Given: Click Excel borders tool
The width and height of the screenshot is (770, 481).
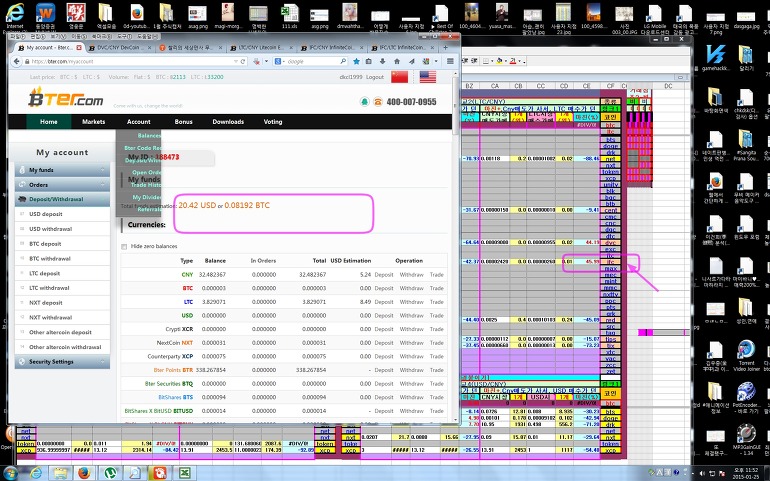Looking at the screenshot, I should click(486, 61).
